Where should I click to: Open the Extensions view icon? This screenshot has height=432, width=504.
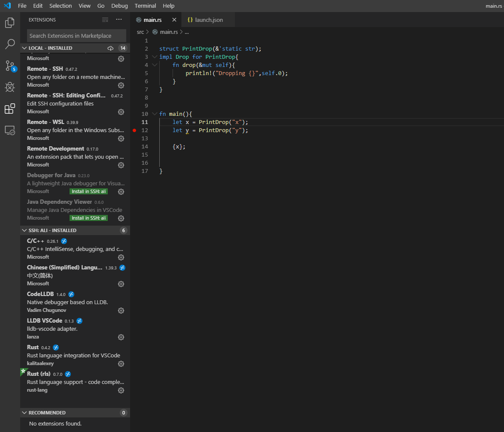9,109
